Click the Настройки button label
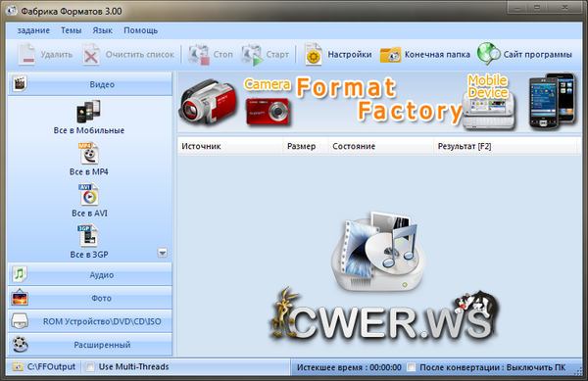Image resolution: width=588 pixels, height=381 pixels. (350, 55)
